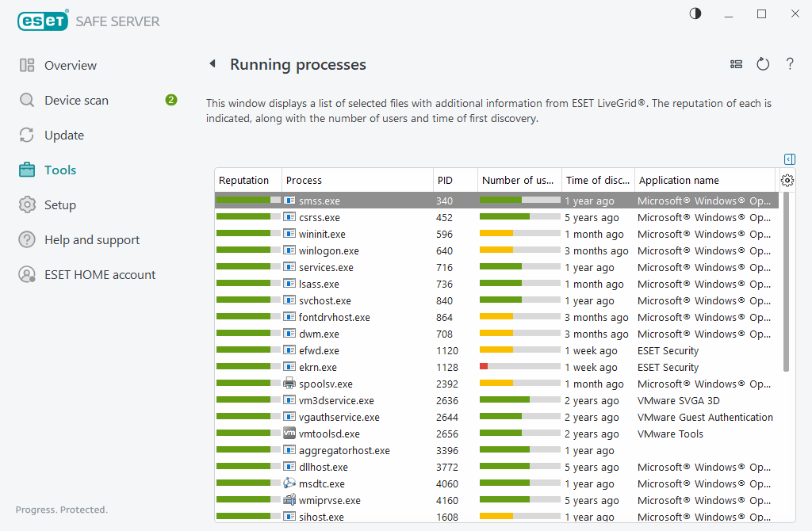812x531 pixels.
Task: Click the VMware Tools application name
Action: 670,434
